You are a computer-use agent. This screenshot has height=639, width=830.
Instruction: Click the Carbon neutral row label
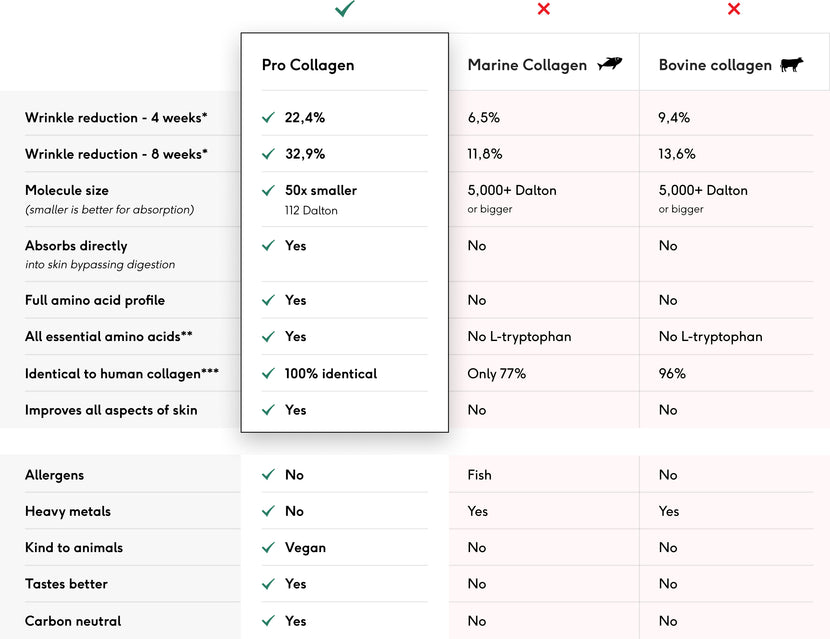pos(73,621)
